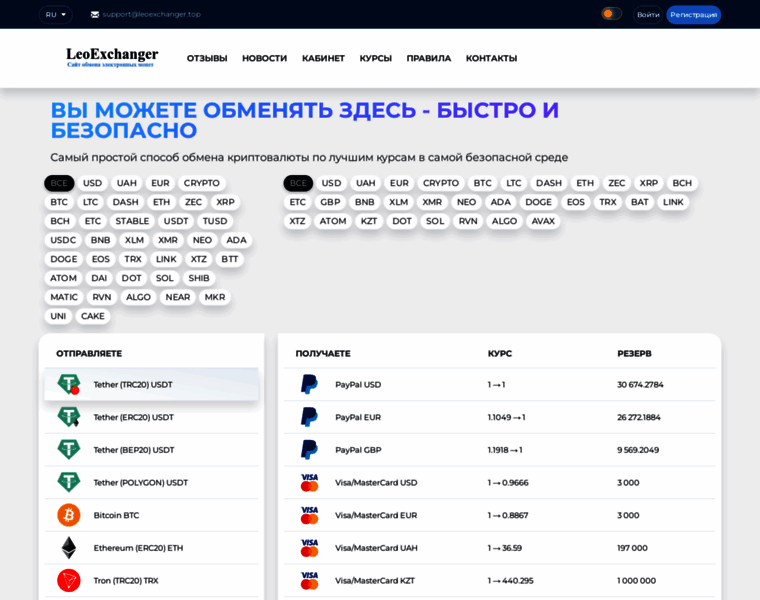760x600 pixels.
Task: Select the receive-side AVAX filter
Action: 543,221
